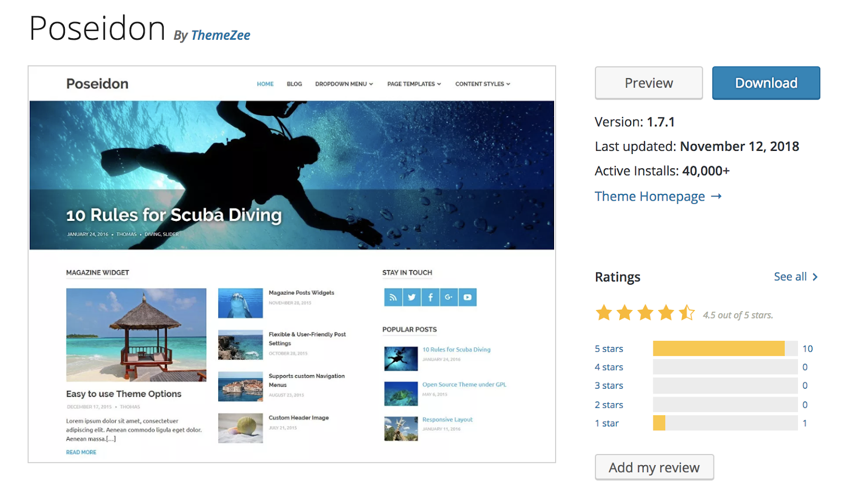
Task: Open the Twitter social icon
Action: coord(412,297)
